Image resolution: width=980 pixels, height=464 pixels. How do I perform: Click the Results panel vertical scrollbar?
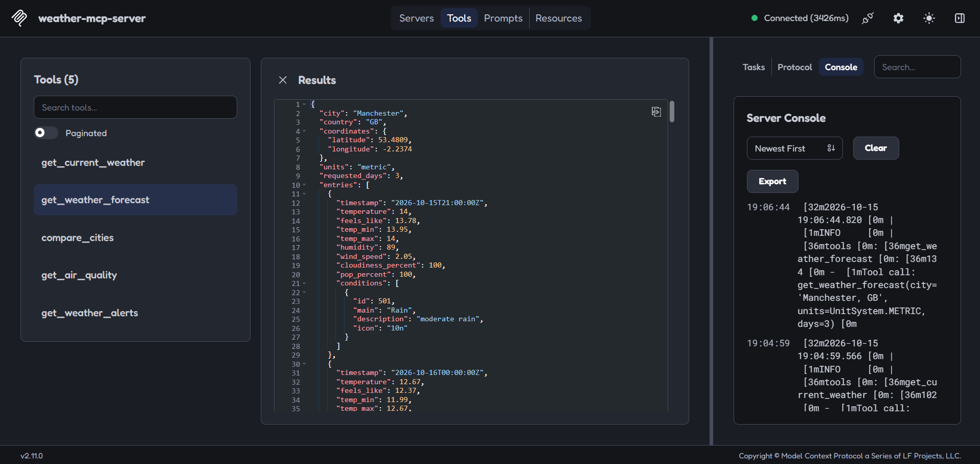pos(672,112)
